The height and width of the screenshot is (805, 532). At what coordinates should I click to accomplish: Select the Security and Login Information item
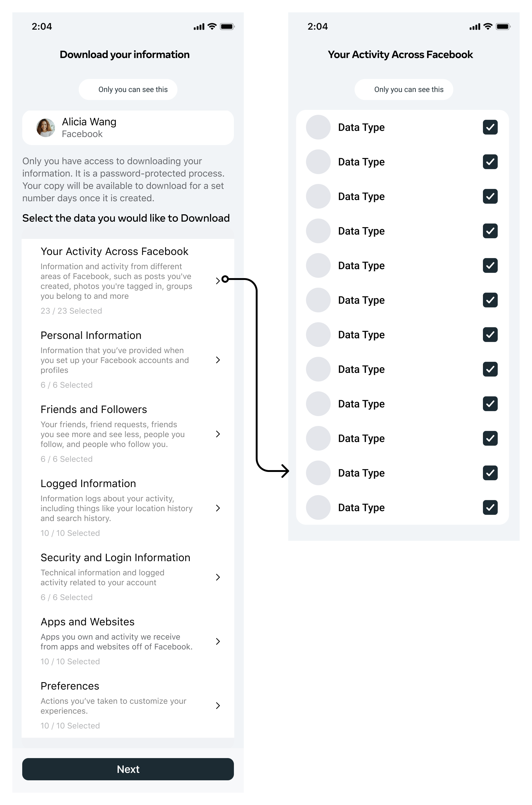tap(115, 557)
